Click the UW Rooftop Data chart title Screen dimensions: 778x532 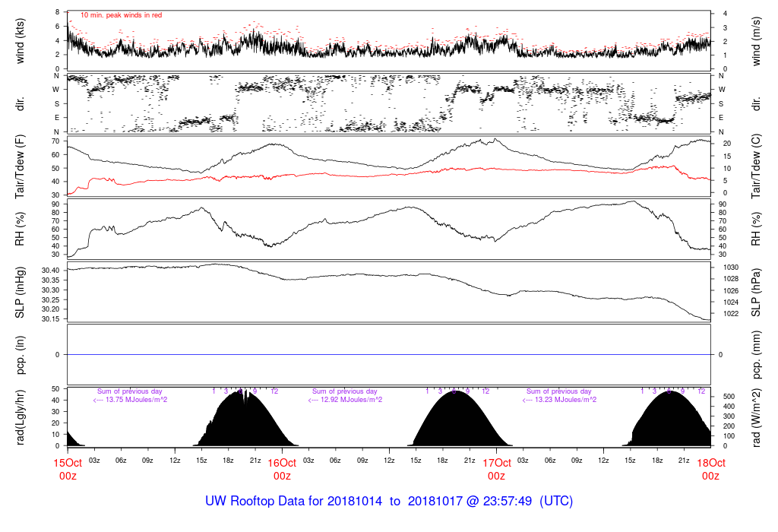click(x=389, y=502)
